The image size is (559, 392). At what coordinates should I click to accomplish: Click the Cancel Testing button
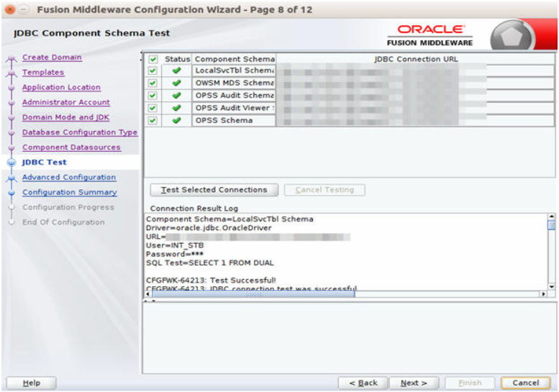click(324, 190)
